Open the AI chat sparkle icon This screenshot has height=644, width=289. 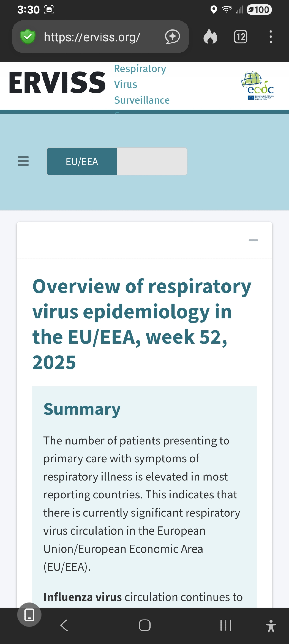(172, 37)
